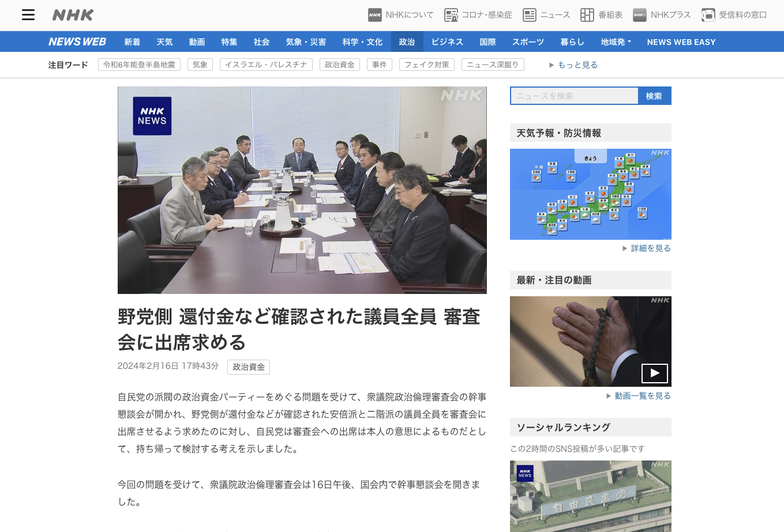784x532 pixels.
Task: Open the hamburger menu icon
Action: pos(28,15)
